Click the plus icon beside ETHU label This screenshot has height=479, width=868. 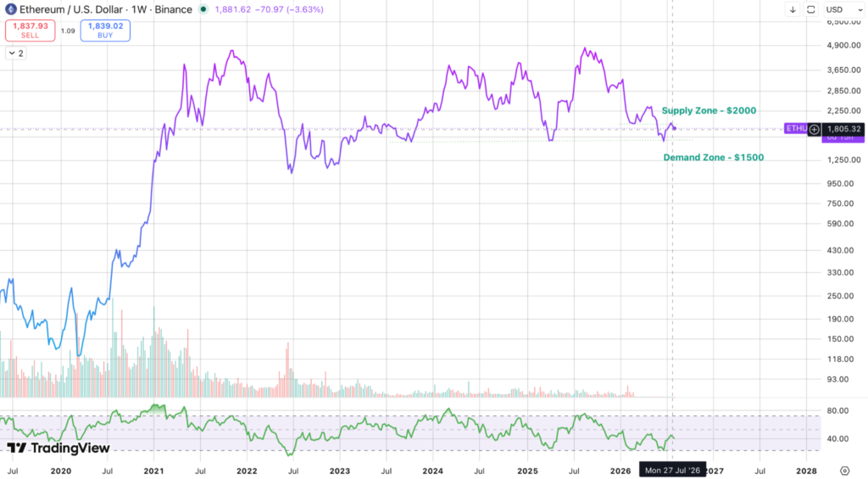point(815,129)
